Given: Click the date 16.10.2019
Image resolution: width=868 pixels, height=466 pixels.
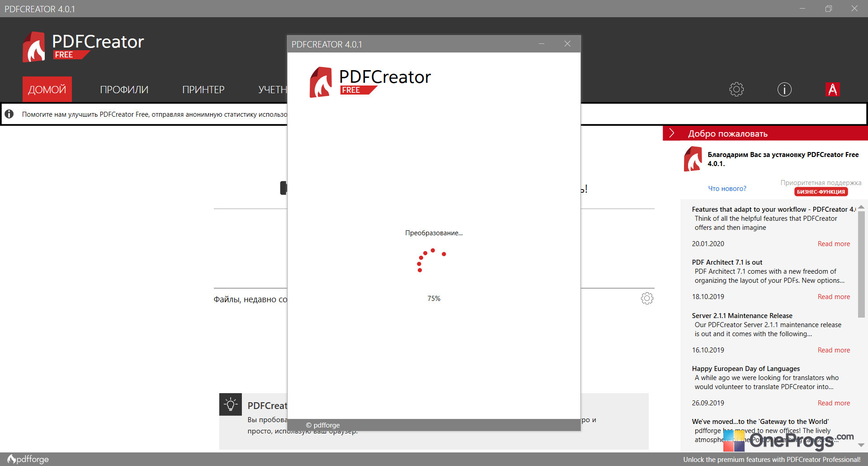Looking at the screenshot, I should (x=708, y=350).
